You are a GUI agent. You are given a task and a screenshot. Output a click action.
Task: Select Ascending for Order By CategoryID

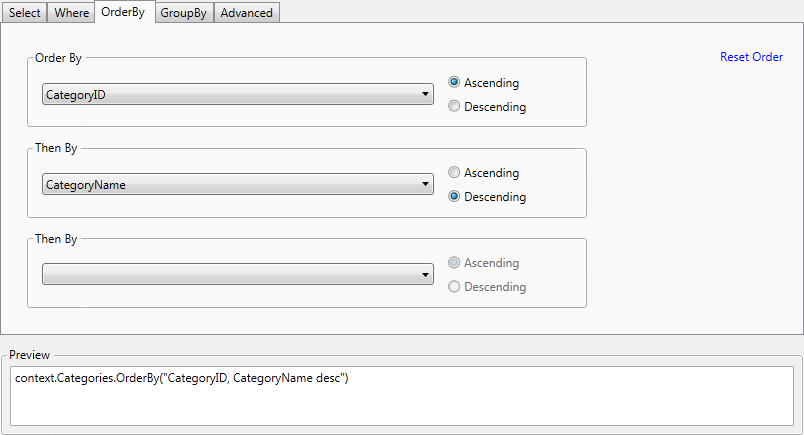point(484,83)
